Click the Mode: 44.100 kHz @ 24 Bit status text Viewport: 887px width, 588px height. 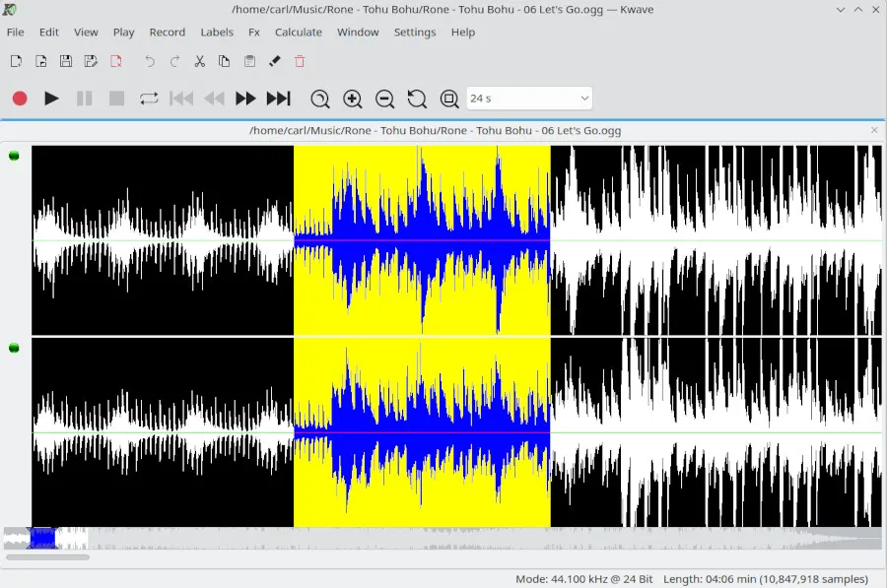click(x=583, y=579)
